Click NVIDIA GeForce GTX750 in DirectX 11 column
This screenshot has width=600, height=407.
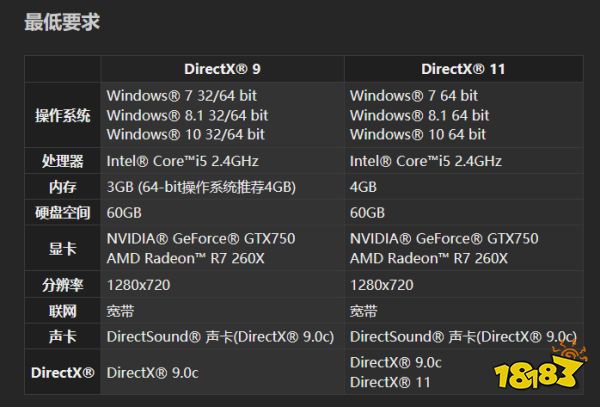point(444,239)
